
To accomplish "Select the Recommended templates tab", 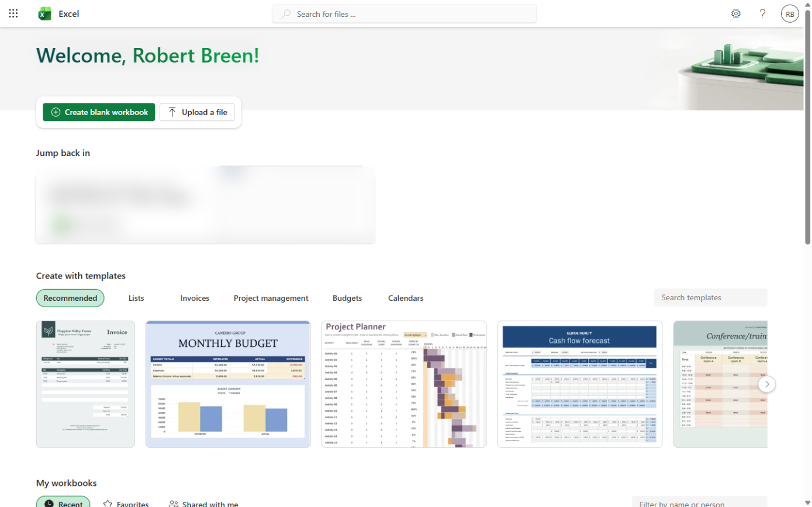I will click(x=70, y=298).
